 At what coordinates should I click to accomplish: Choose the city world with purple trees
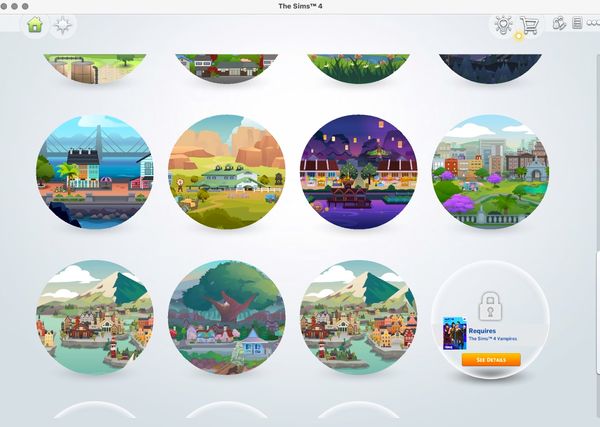pyautogui.click(x=489, y=172)
